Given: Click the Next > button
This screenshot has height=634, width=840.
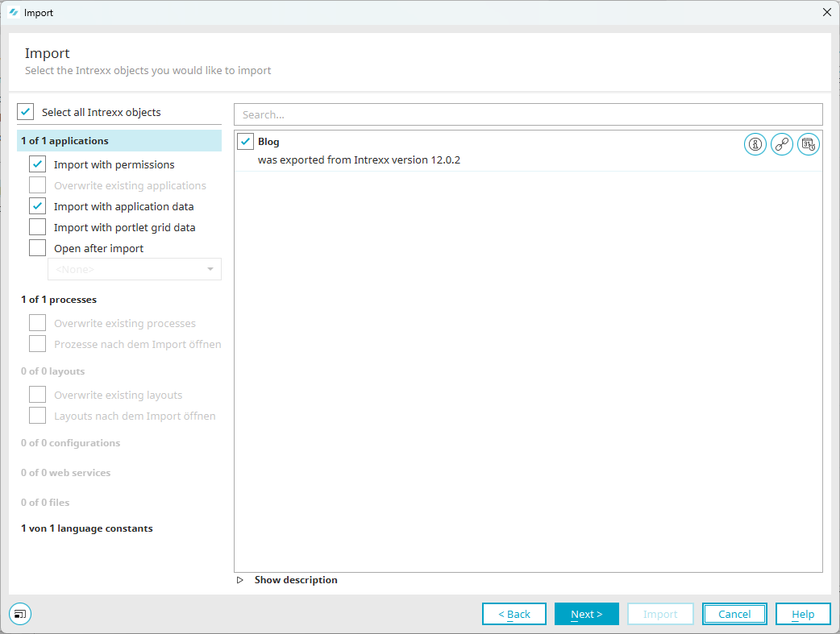Looking at the screenshot, I should coord(587,614).
